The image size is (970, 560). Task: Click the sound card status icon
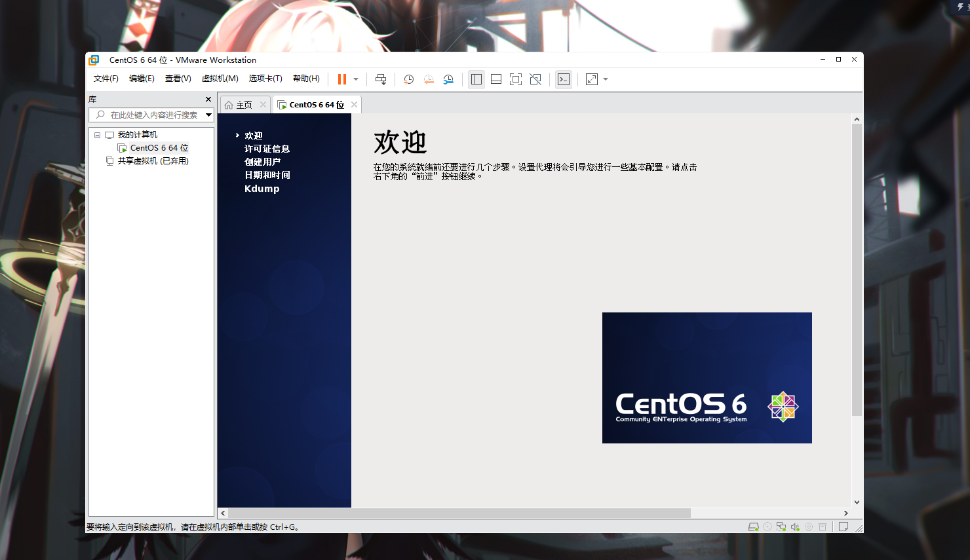coord(795,527)
